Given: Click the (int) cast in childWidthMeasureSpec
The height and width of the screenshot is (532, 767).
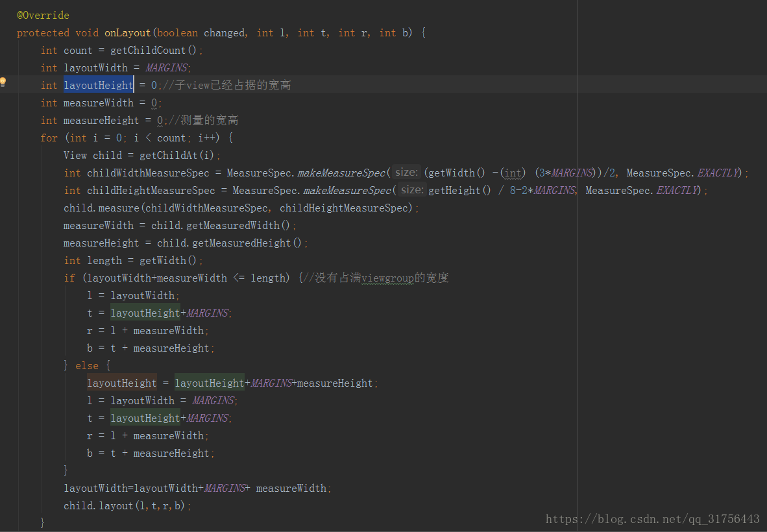Looking at the screenshot, I should (513, 172).
